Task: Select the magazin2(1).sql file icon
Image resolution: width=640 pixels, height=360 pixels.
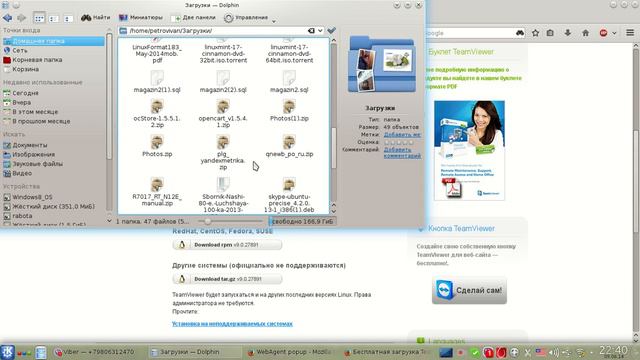Action: (157, 77)
